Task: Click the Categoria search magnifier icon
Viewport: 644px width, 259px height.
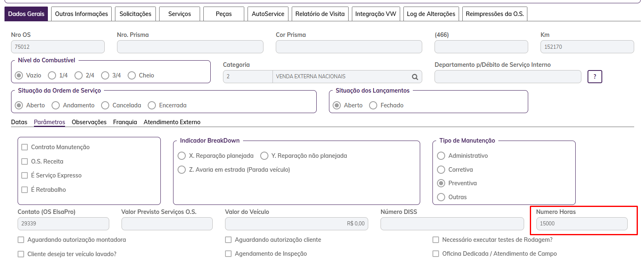Action: [415, 77]
